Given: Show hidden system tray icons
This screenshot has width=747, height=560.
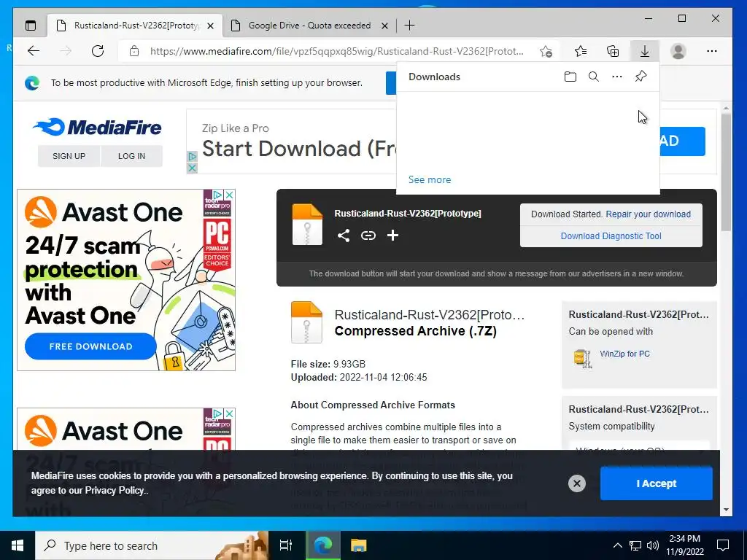Looking at the screenshot, I should pos(617,545).
